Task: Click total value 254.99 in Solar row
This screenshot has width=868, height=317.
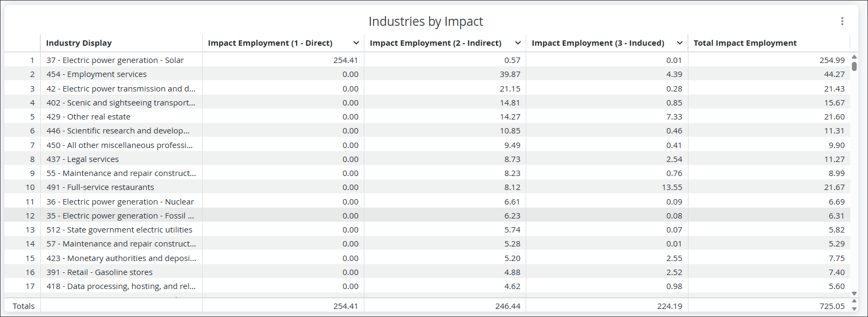Action: coord(832,60)
